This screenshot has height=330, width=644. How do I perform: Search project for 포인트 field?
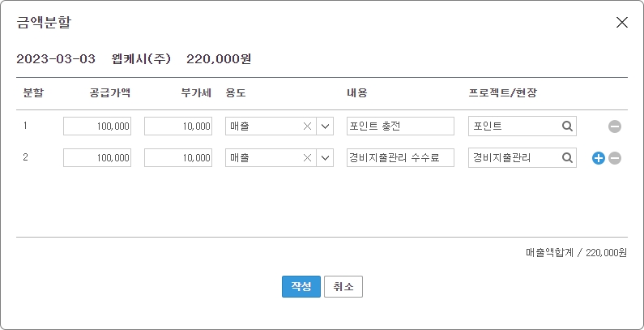tap(567, 126)
